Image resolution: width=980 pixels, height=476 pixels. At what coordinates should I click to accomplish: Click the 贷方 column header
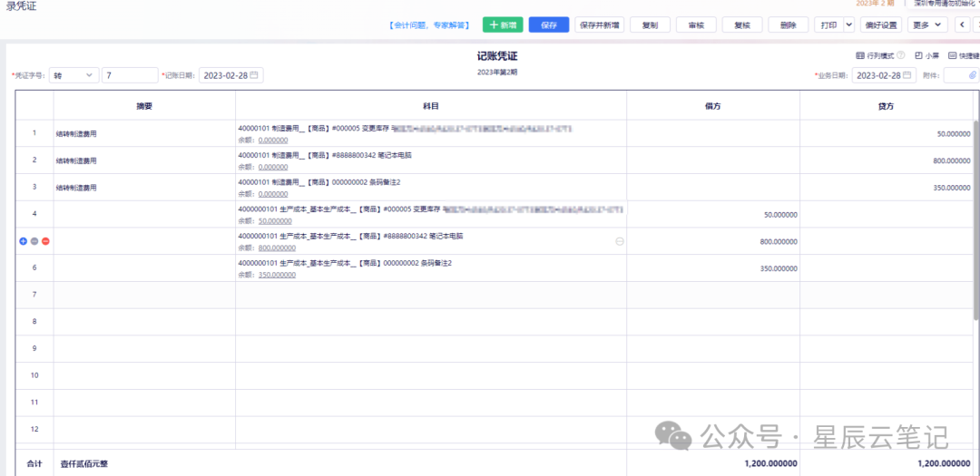pyautogui.click(x=887, y=106)
